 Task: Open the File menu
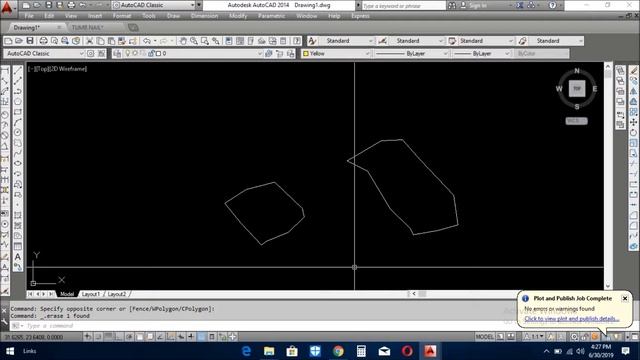29,16
